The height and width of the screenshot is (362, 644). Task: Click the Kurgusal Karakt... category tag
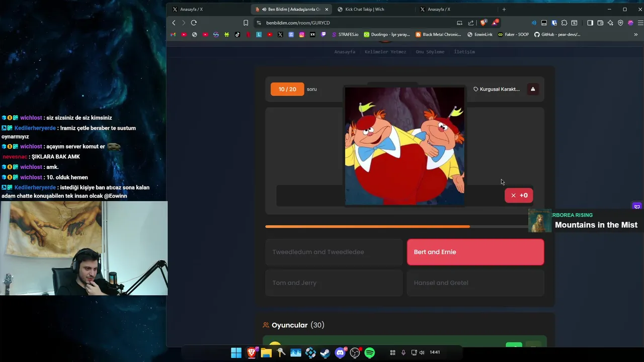[x=497, y=89]
